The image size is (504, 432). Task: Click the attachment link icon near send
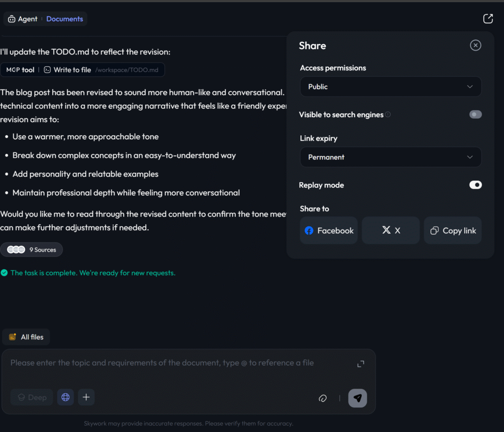pyautogui.click(x=323, y=398)
